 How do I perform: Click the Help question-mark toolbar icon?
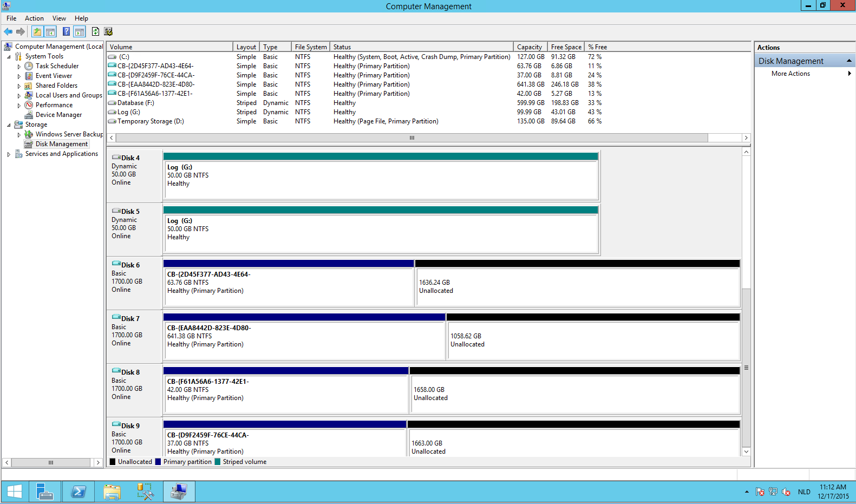66,32
